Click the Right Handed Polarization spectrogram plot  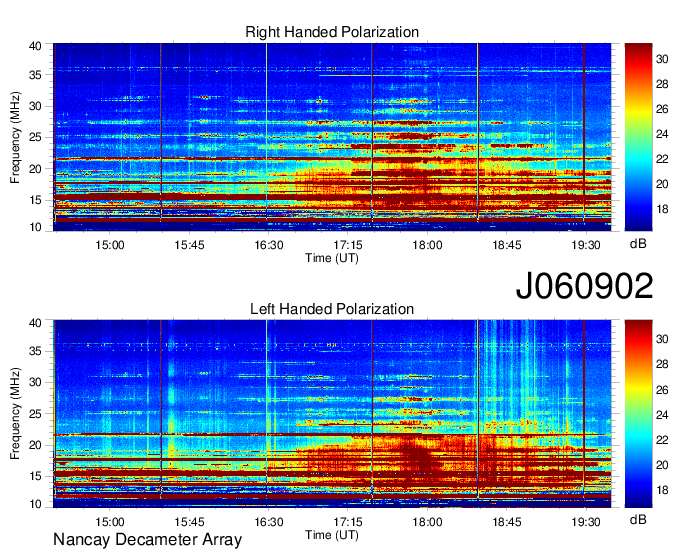[x=332, y=137]
